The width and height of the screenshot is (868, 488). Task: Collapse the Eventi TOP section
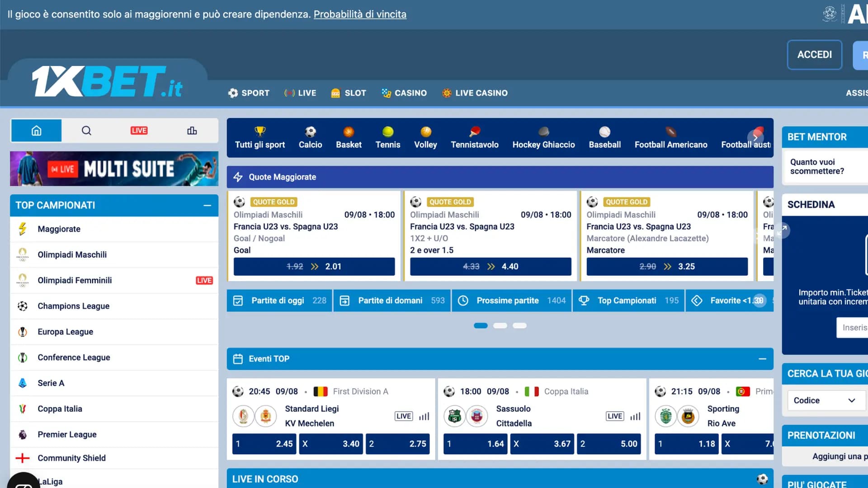762,359
